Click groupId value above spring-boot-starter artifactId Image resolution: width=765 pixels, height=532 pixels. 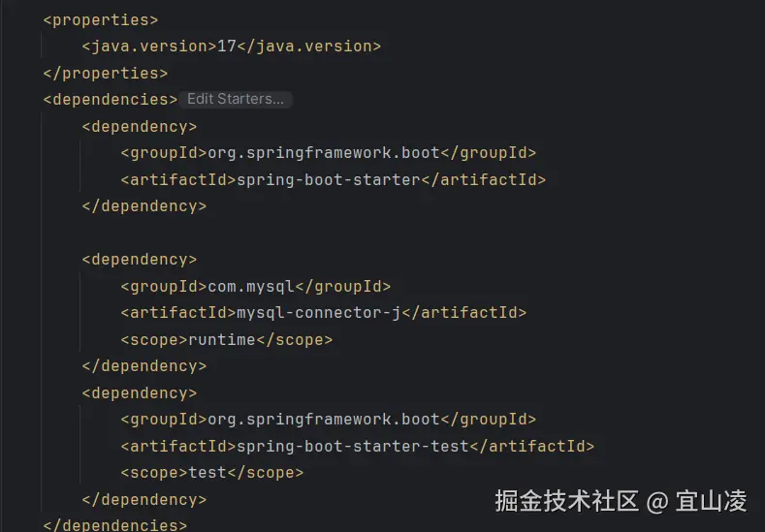(x=324, y=152)
